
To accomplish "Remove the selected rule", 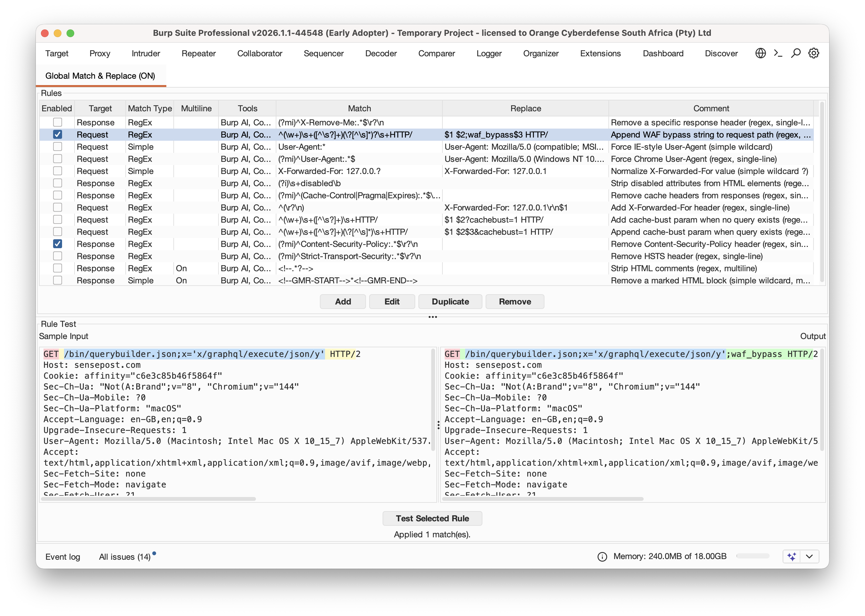I will click(x=515, y=302).
